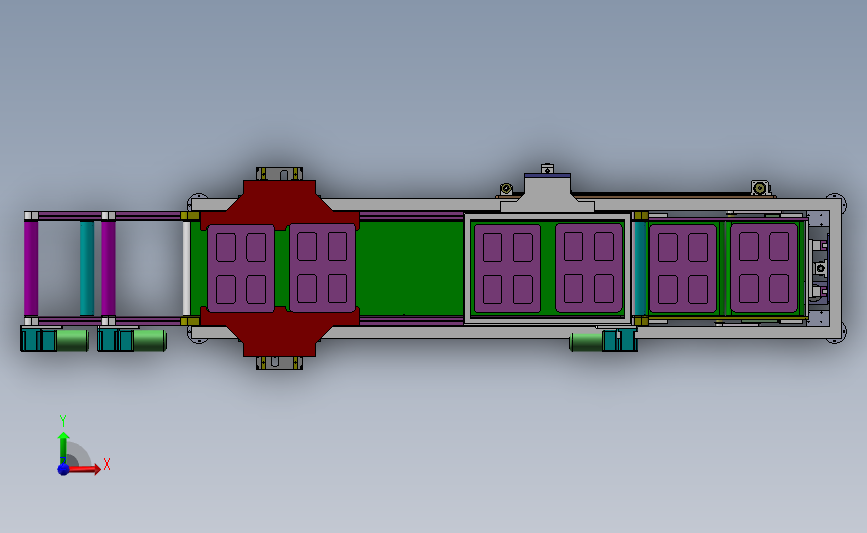Pick the leftmost green motor
This screenshot has height=533, width=867.
[72, 340]
